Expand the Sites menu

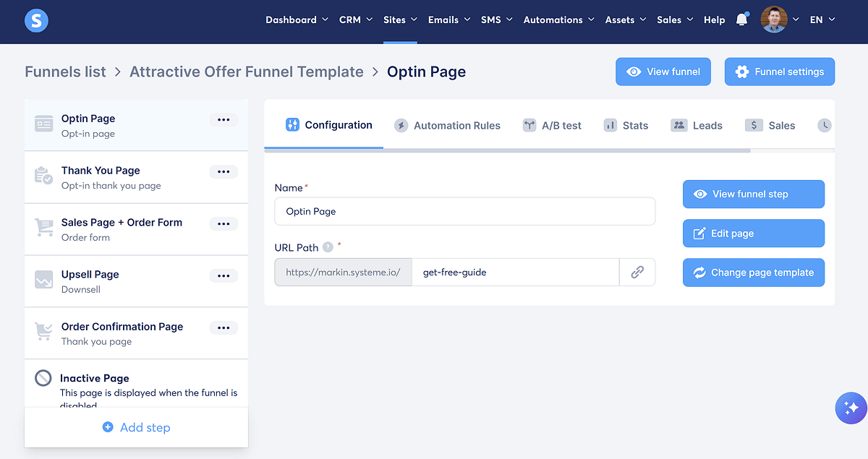(400, 20)
